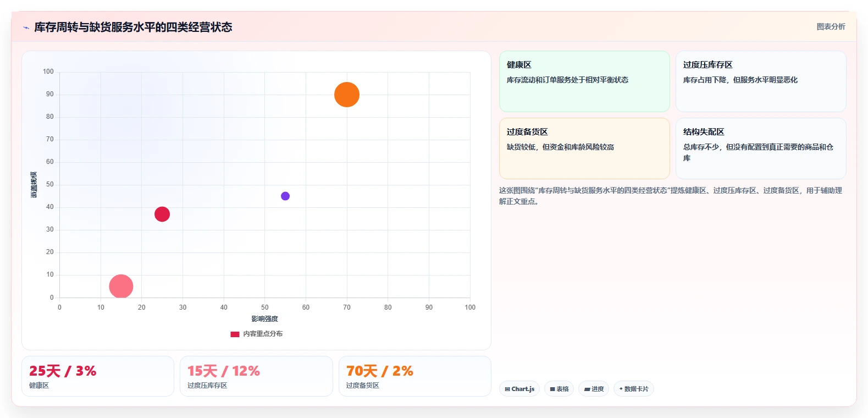Click the 70天 / 2% stat card
This screenshot has width=868, height=418.
[415, 376]
